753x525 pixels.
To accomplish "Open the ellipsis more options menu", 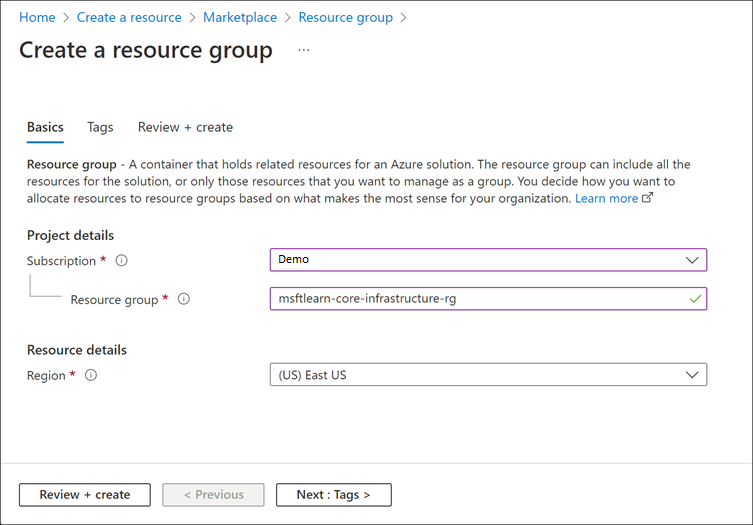I will click(x=304, y=50).
